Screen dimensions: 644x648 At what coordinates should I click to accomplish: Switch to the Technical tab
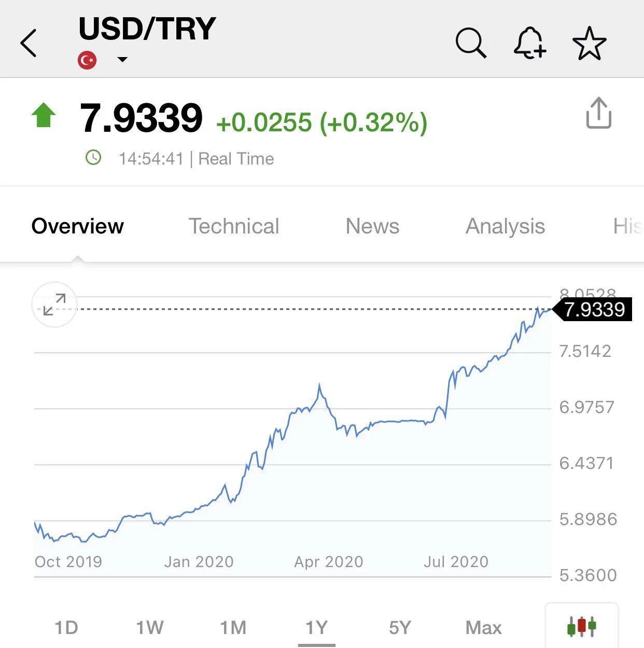point(234,226)
